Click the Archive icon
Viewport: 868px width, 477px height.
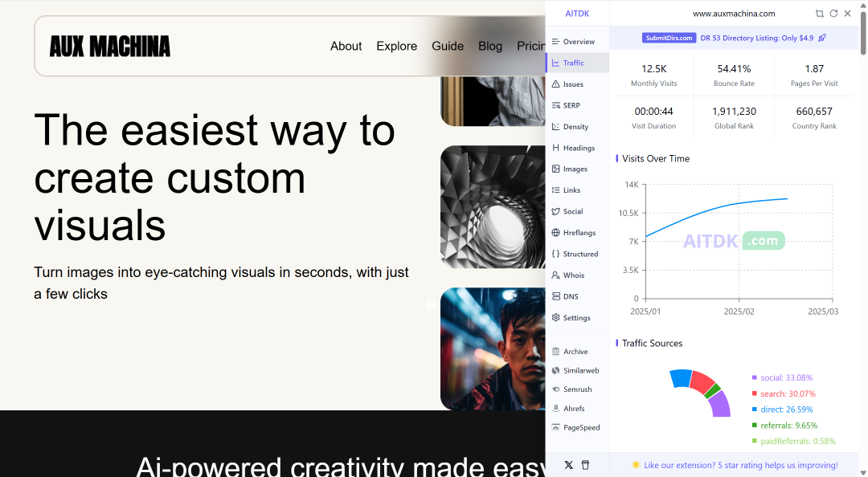pos(556,352)
